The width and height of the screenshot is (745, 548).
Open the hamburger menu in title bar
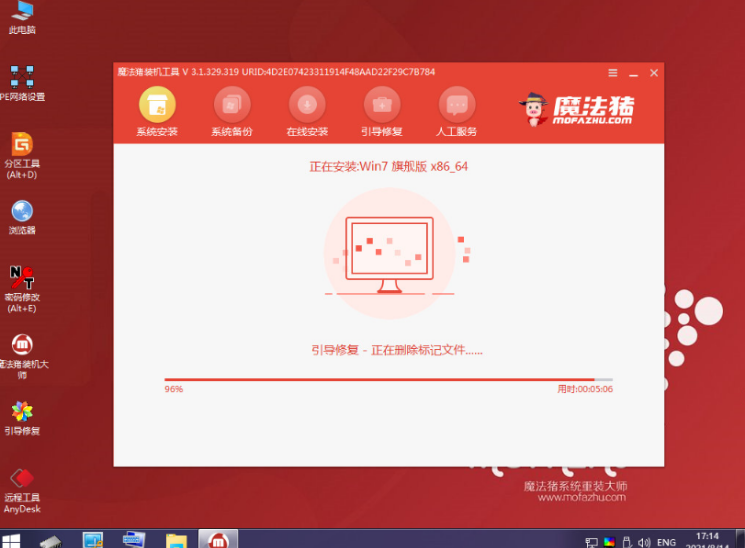click(613, 73)
